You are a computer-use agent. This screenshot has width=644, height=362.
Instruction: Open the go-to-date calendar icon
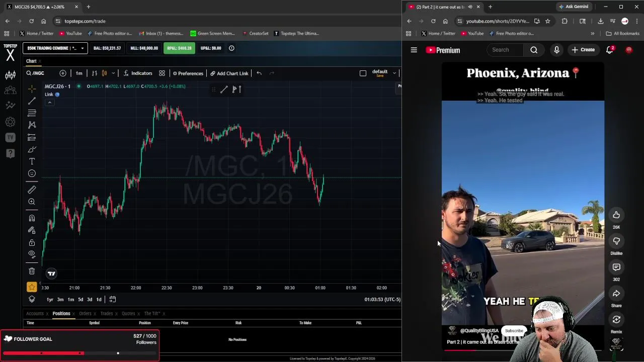113,299
